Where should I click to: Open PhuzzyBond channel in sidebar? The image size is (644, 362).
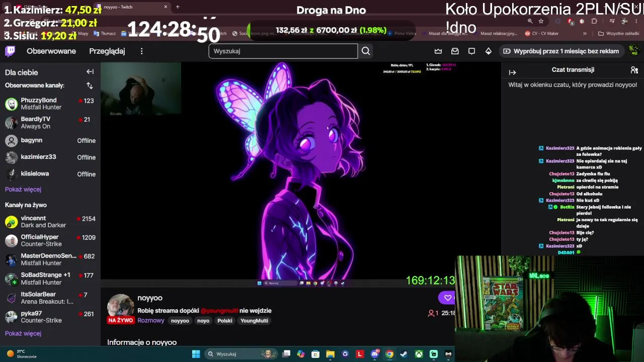pyautogui.click(x=50, y=104)
